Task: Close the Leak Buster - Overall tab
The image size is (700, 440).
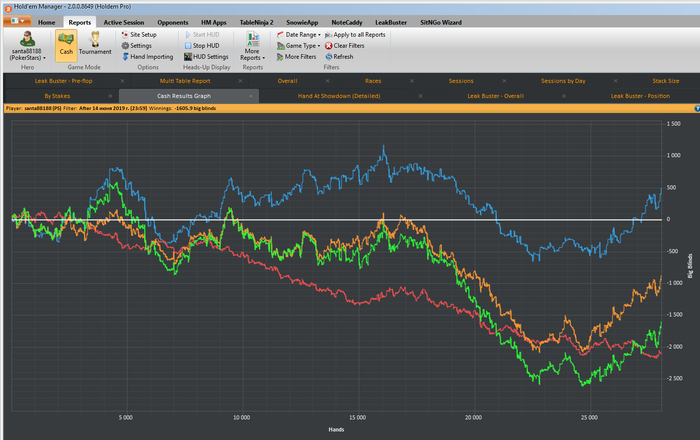Action: [x=564, y=96]
